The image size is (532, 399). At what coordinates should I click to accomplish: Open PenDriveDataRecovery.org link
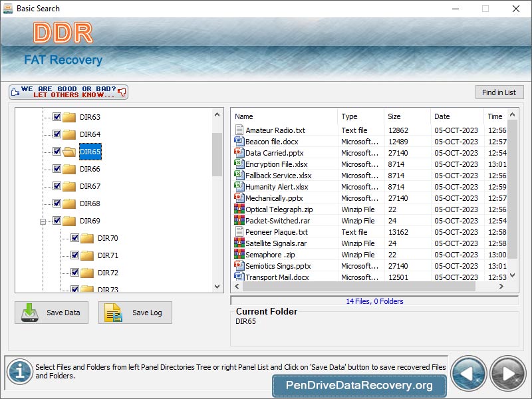pyautogui.click(x=358, y=386)
